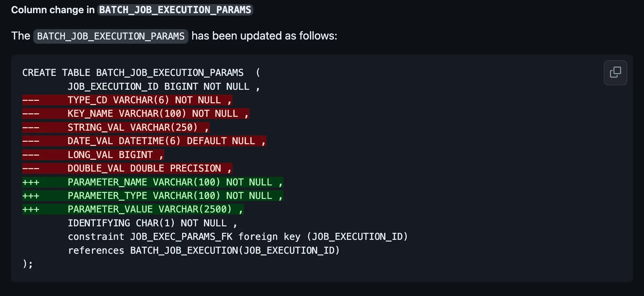Click the closing parenthesis semicolon line
The width and height of the screenshot is (644, 296).
[x=27, y=264]
